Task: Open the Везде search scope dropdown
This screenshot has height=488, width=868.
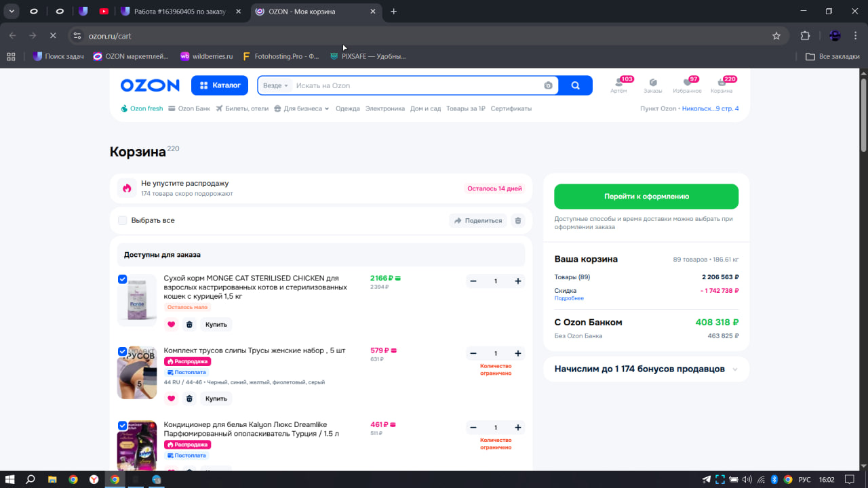Action: 275,85
